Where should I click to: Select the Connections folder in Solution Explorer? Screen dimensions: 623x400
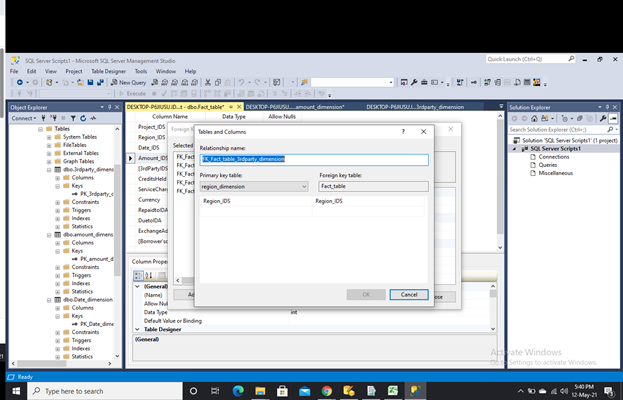coord(553,157)
